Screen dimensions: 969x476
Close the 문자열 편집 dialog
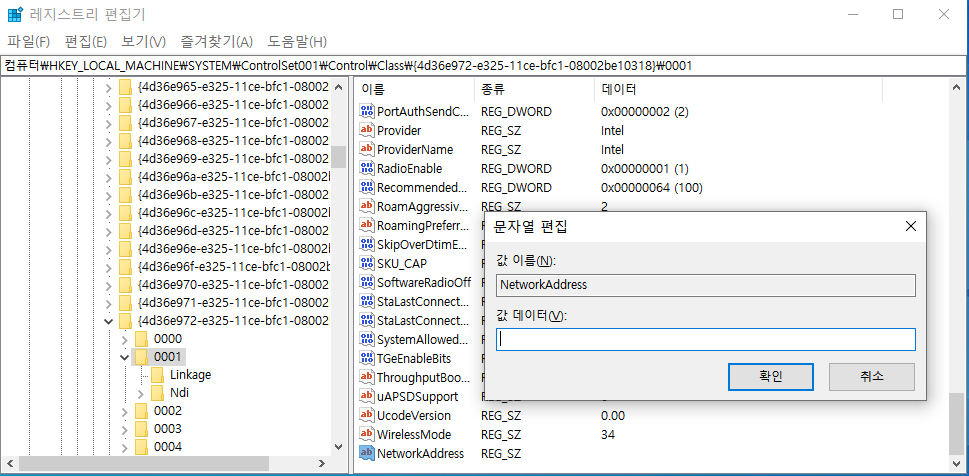pos(910,226)
